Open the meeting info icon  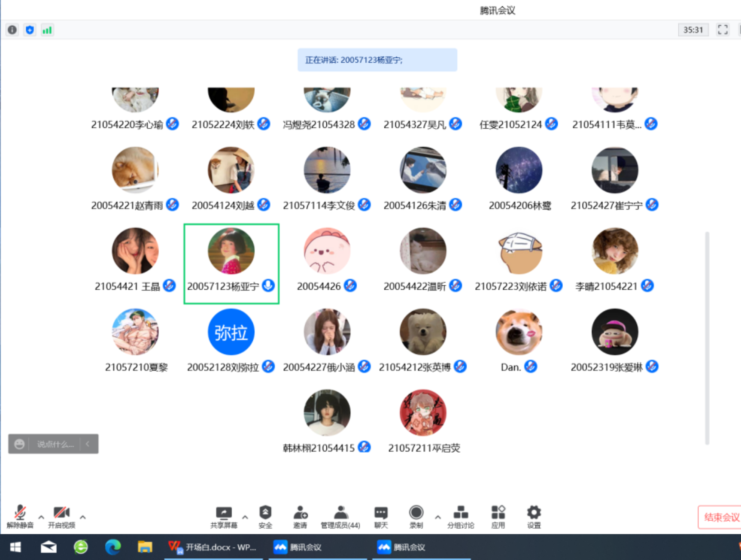[12, 30]
